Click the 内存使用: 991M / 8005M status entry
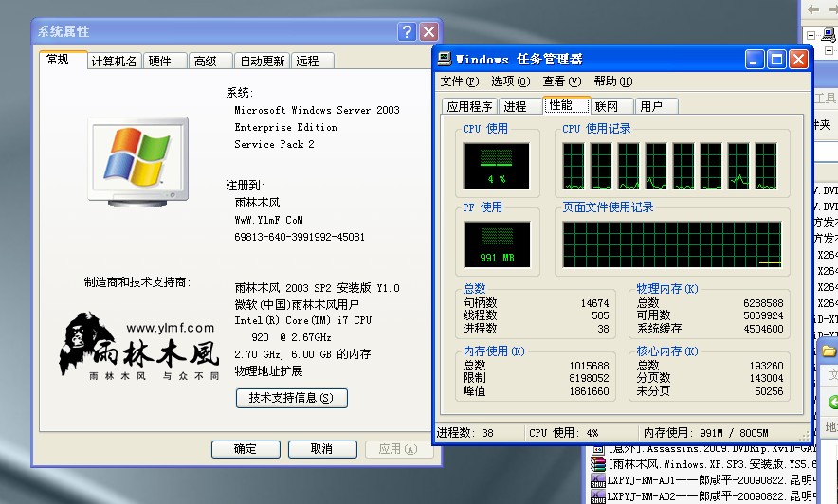 pyautogui.click(x=705, y=433)
